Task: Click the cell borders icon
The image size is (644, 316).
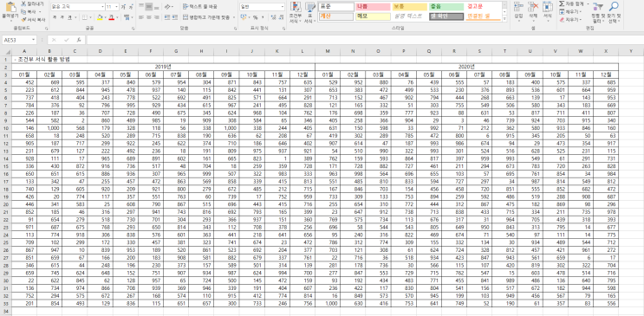Action: click(x=84, y=17)
